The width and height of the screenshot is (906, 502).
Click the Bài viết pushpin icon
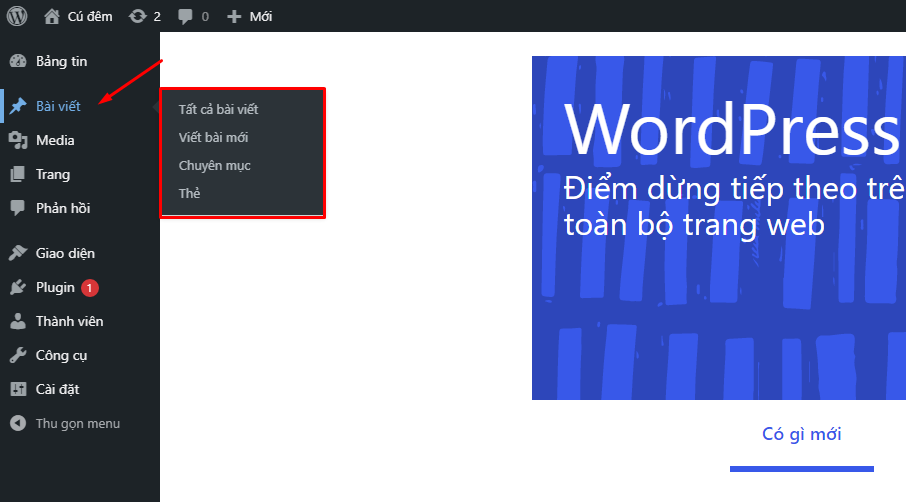18,106
